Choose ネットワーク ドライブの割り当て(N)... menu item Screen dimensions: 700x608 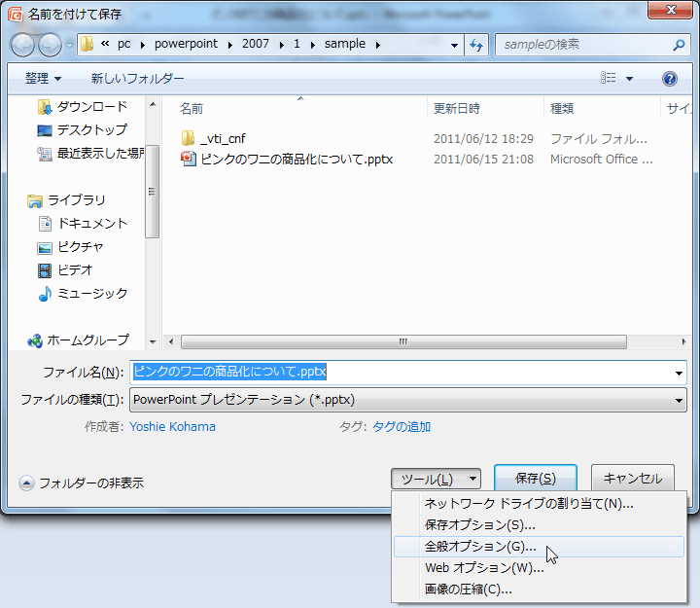tap(539, 504)
